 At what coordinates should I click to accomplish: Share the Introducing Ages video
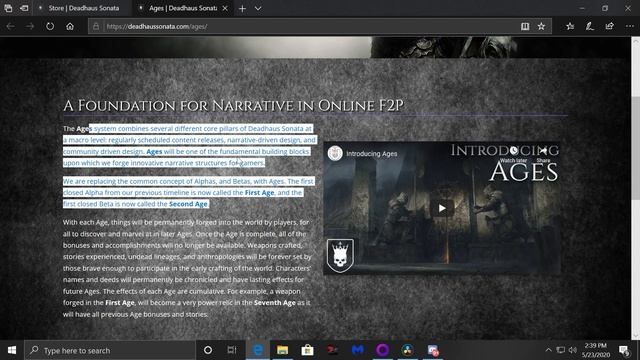pos(543,154)
